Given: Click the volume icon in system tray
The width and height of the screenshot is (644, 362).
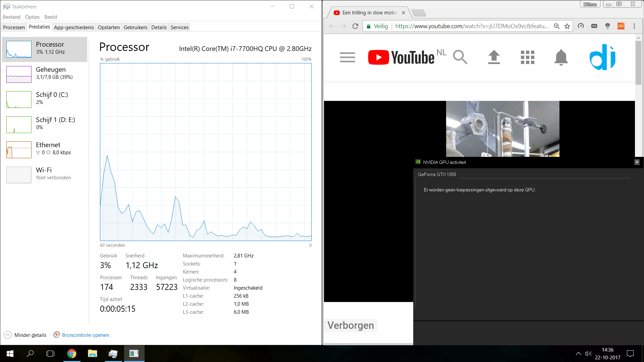Looking at the screenshot, I should (588, 353).
